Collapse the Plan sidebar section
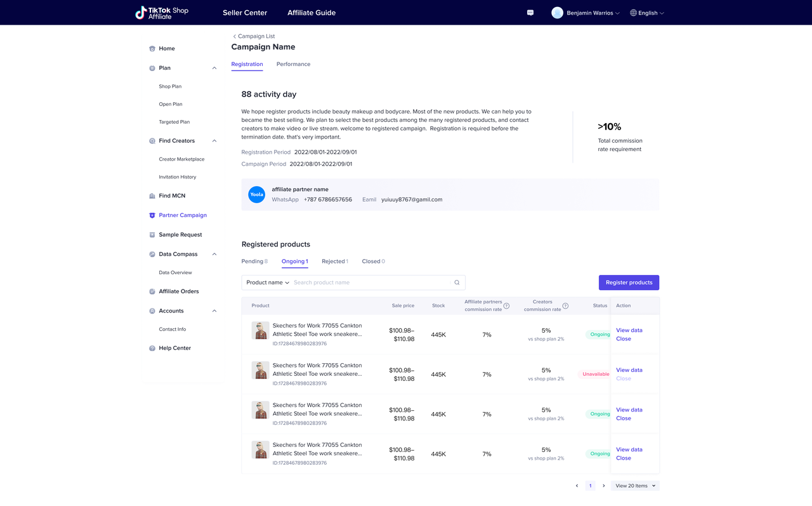The width and height of the screenshot is (812, 506). coord(214,68)
